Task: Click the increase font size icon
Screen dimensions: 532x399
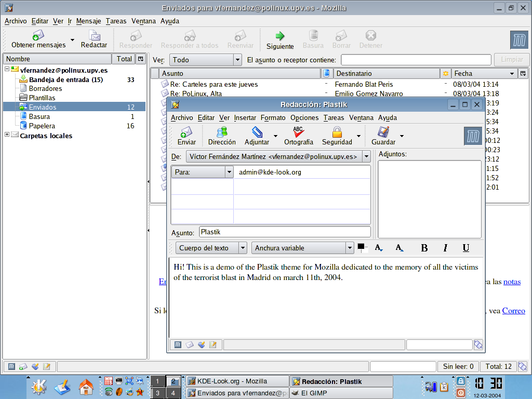Action: (x=400, y=248)
